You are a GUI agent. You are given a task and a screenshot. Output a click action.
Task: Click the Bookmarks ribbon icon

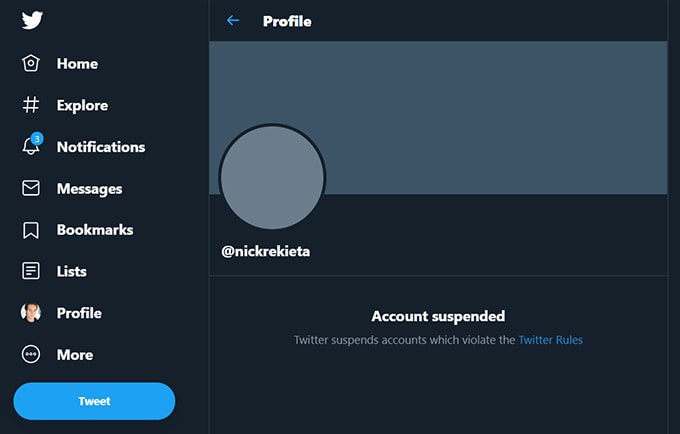click(x=31, y=230)
